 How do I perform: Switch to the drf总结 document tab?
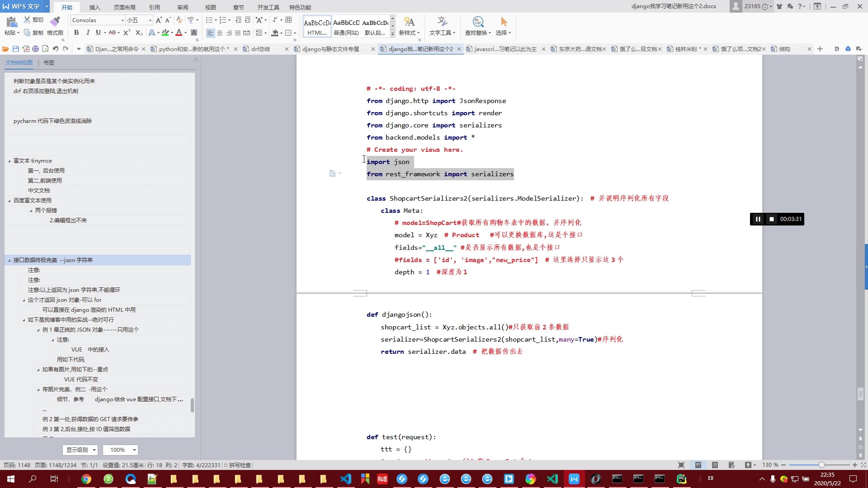point(260,49)
